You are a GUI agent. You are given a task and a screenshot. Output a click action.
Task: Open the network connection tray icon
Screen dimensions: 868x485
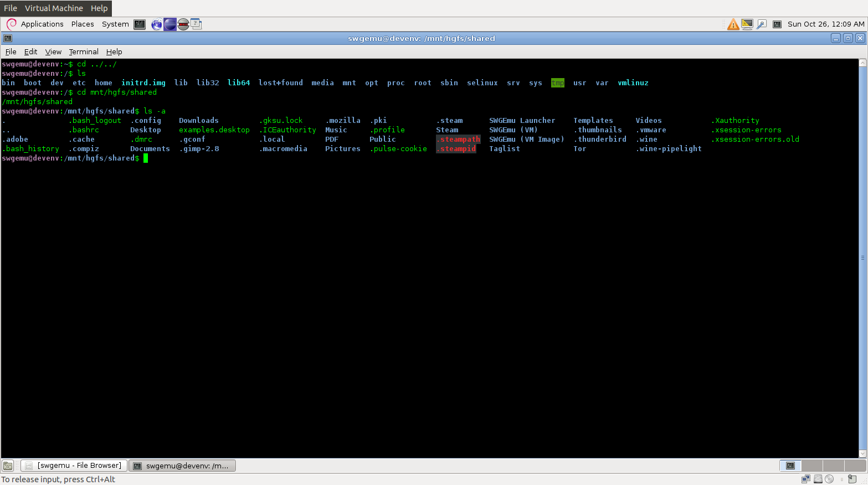click(762, 24)
